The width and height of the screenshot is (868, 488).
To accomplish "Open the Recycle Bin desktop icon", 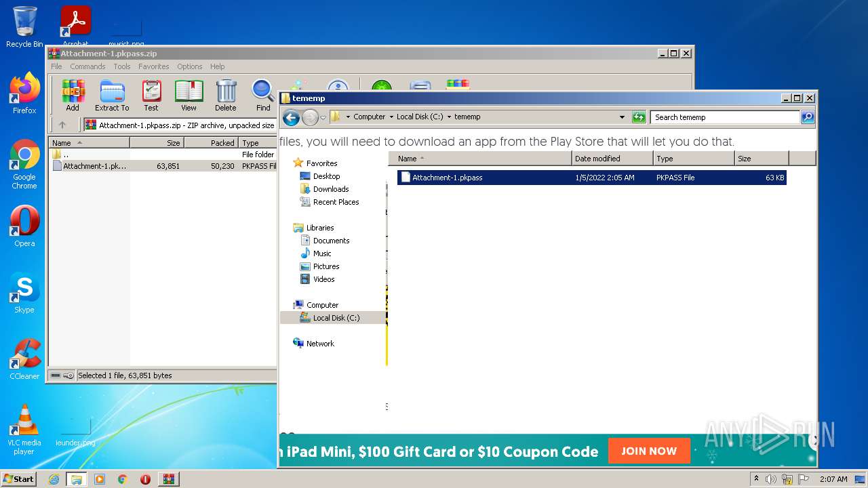I will [x=24, y=27].
